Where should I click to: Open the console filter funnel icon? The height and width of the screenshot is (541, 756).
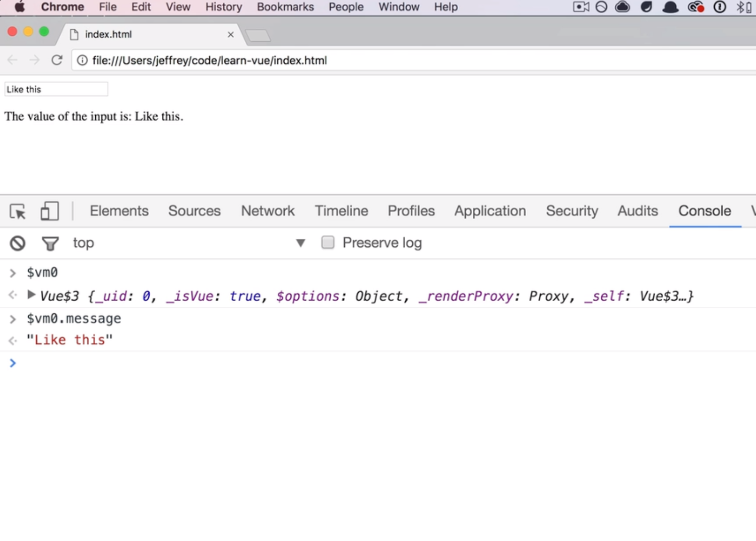[50, 244]
